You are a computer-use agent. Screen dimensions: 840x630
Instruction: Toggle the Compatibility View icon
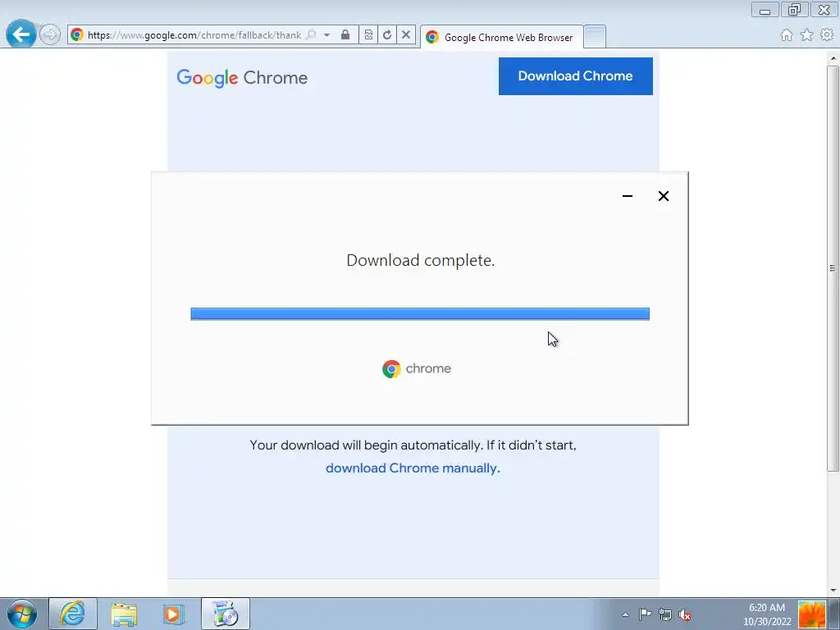[x=368, y=34]
